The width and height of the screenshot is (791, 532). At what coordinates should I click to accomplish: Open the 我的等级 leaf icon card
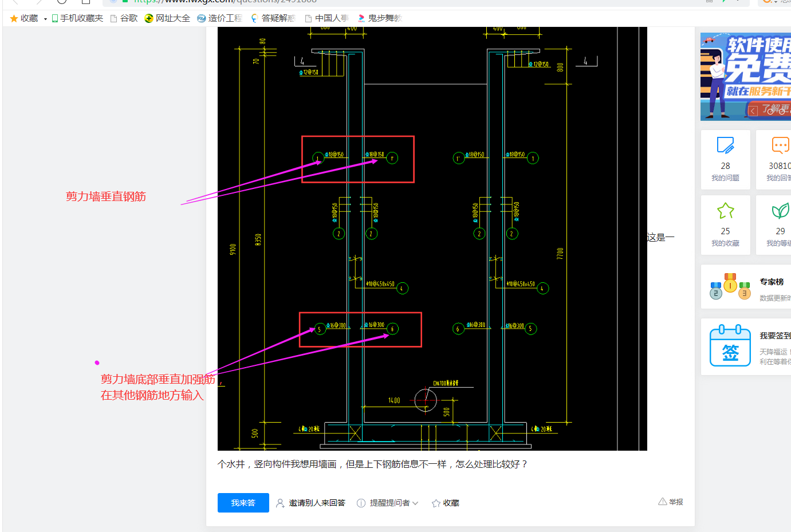[781, 211]
